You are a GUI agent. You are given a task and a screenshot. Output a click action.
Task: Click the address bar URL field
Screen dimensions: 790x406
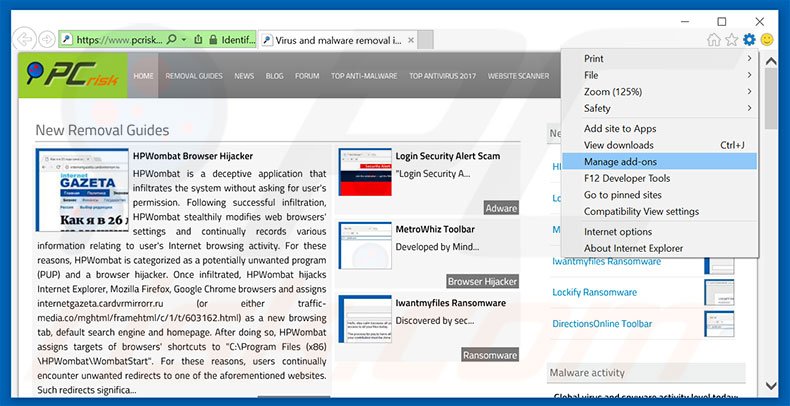point(119,40)
